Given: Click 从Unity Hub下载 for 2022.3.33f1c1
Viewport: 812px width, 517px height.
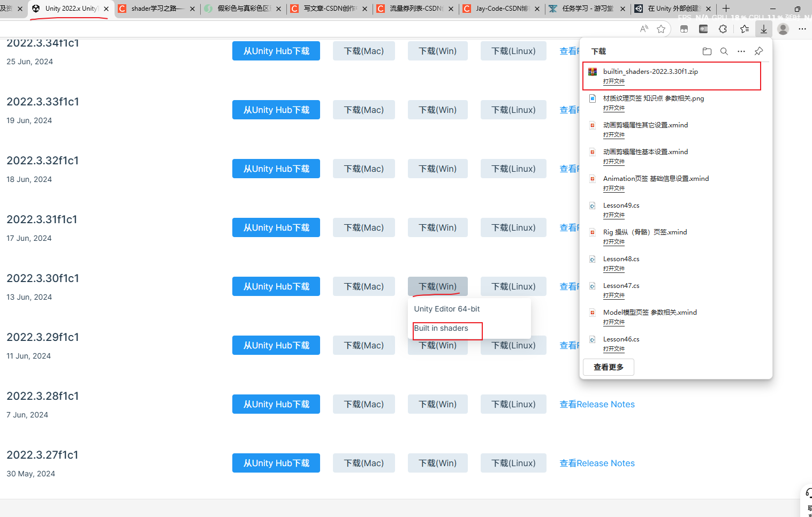Looking at the screenshot, I should coord(276,110).
